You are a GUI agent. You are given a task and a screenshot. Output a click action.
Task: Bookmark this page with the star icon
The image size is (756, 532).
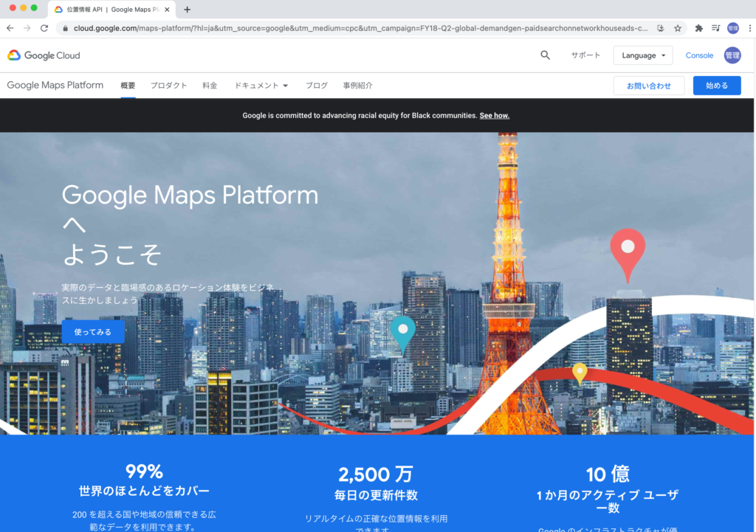click(678, 29)
